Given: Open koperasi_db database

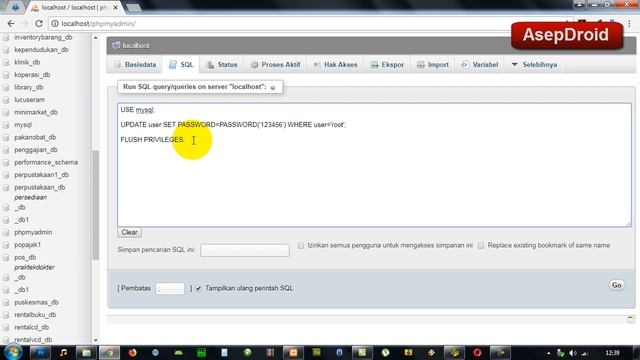Looking at the screenshot, I should pyautogui.click(x=32, y=75).
